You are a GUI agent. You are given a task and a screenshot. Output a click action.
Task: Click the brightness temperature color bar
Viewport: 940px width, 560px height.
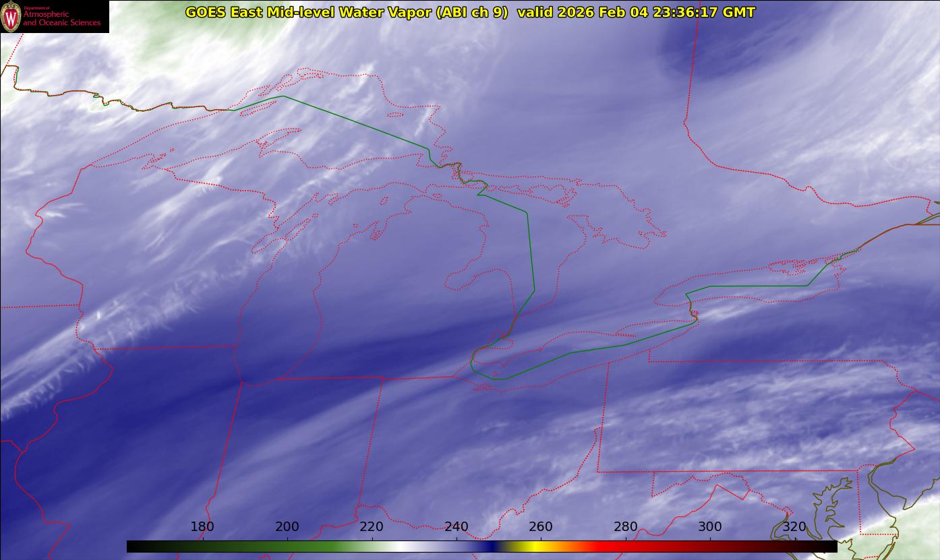tap(481, 547)
